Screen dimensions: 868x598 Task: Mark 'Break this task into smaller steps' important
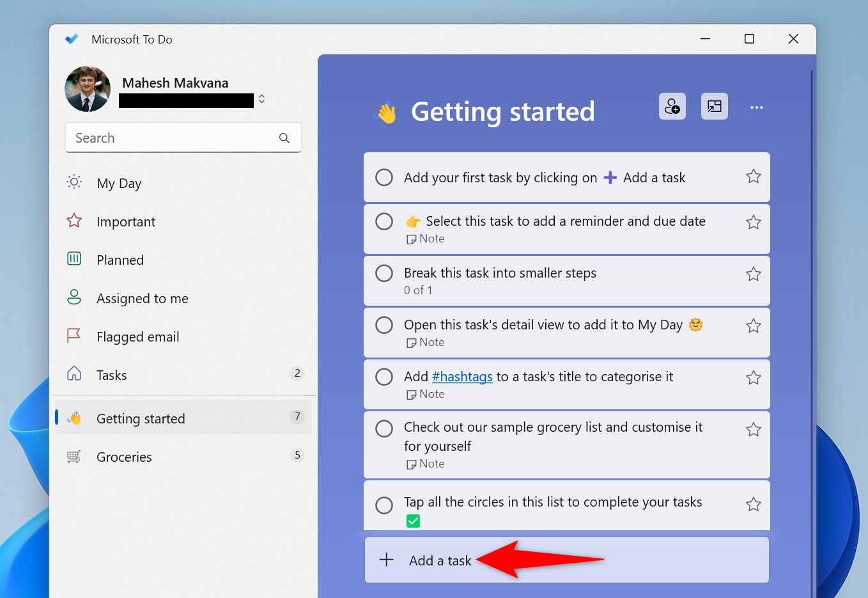(x=754, y=274)
